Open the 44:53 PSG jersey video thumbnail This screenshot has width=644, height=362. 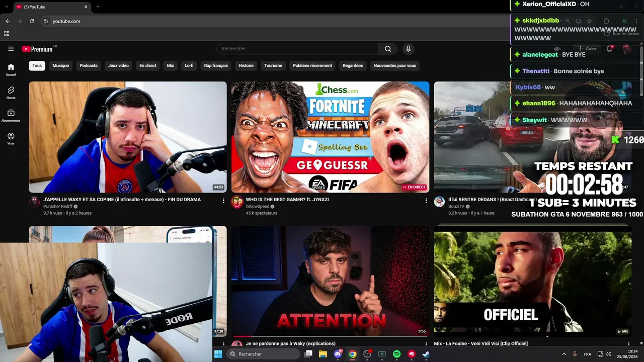pyautogui.click(x=128, y=137)
